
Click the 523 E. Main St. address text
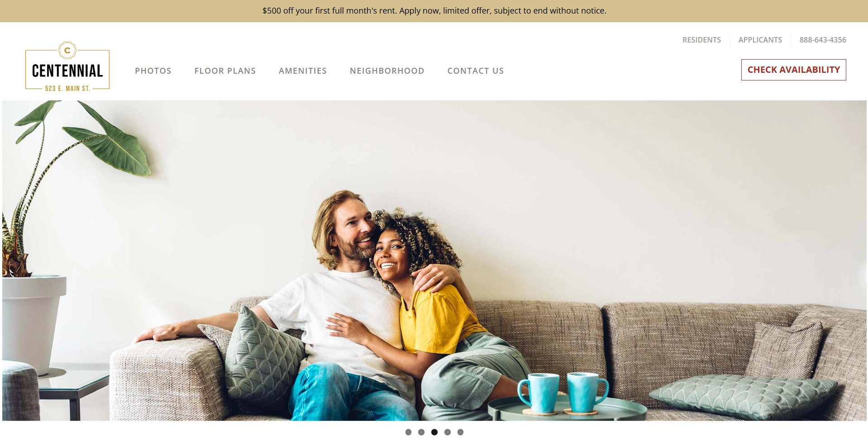click(67, 89)
